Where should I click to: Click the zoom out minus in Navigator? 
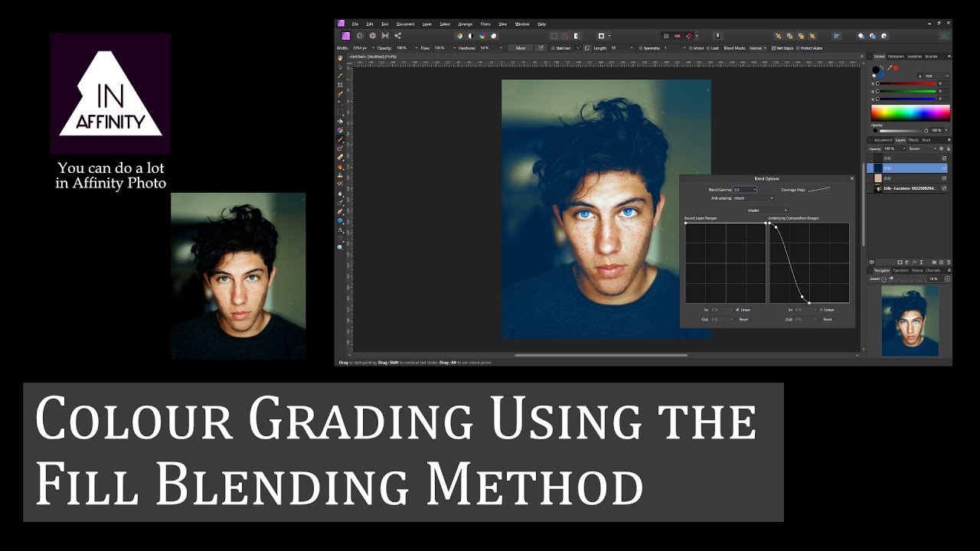[884, 279]
